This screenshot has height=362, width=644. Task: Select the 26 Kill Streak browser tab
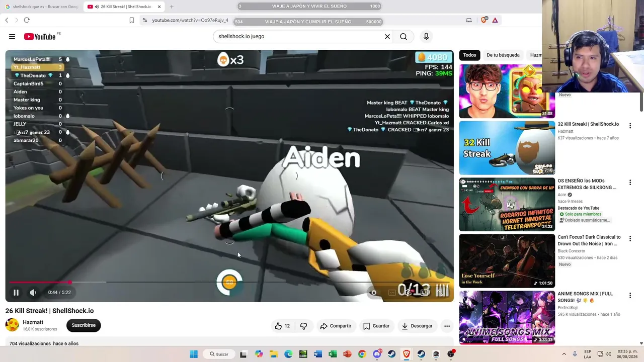(x=123, y=7)
